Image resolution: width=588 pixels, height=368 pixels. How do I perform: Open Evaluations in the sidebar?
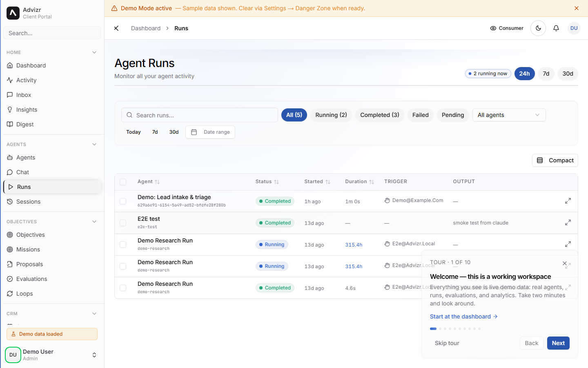(52, 279)
